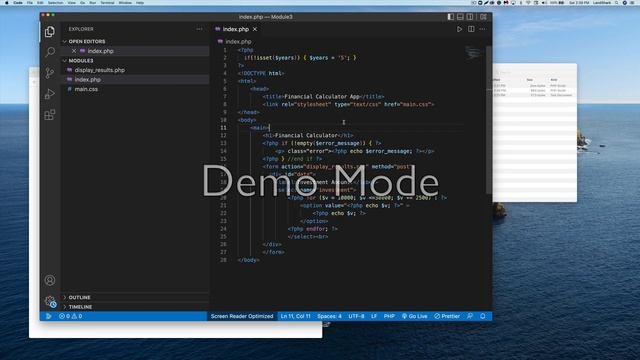The height and width of the screenshot is (360, 640).
Task: Go to line via Ln 11, Col 11
Action: click(x=296, y=316)
